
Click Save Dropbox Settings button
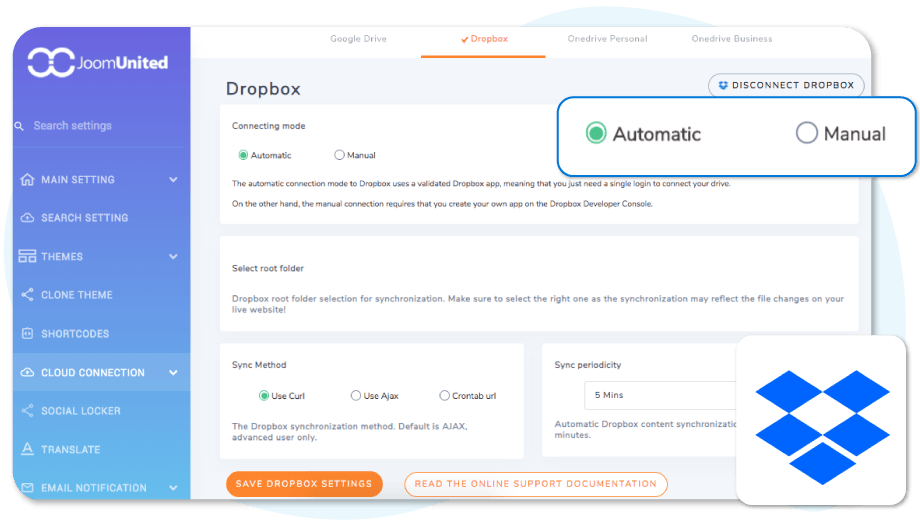(304, 484)
